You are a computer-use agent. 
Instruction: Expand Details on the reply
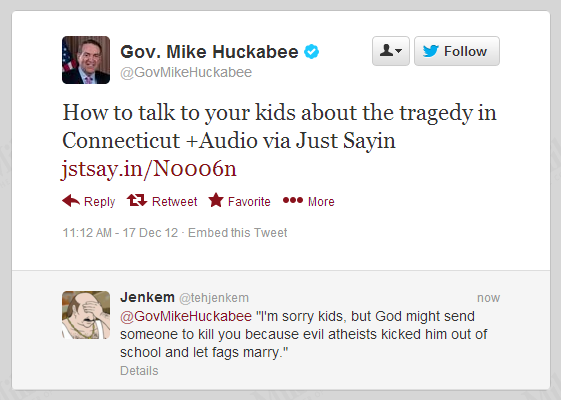(139, 371)
